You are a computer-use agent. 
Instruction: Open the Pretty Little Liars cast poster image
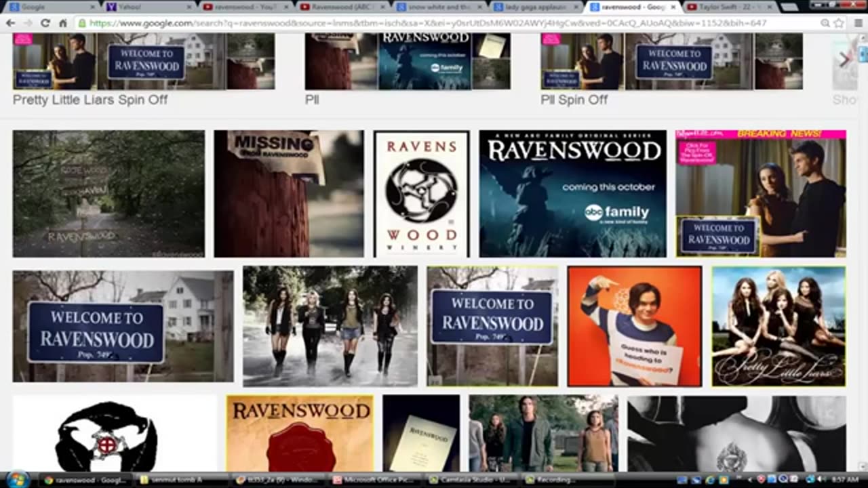(778, 326)
